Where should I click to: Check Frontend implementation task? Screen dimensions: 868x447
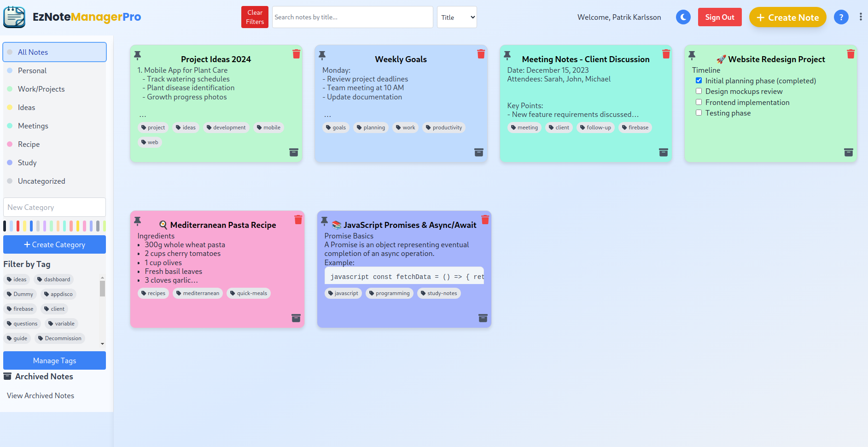tap(699, 102)
